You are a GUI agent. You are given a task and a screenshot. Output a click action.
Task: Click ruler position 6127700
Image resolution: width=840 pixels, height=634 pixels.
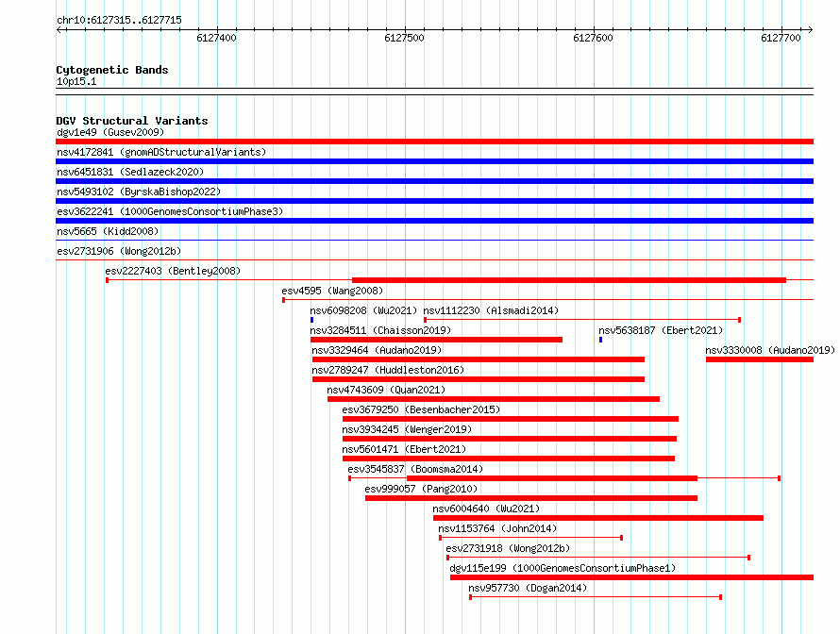click(781, 38)
